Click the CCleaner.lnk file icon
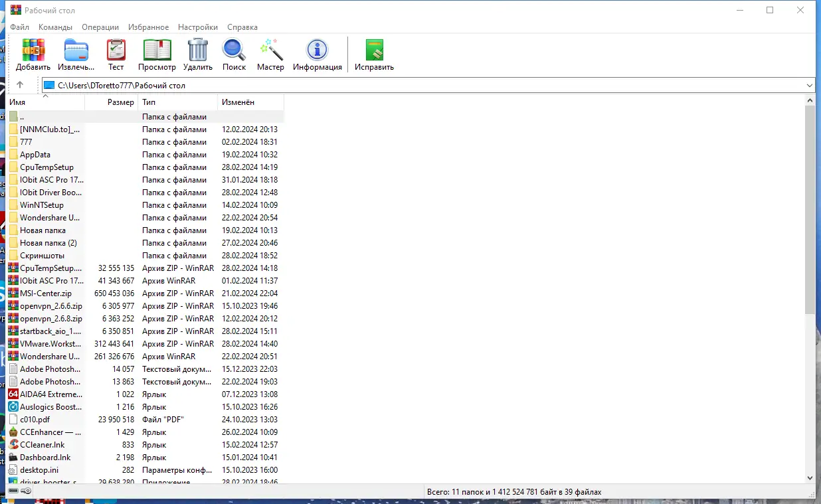The width and height of the screenshot is (821, 504). point(13,444)
